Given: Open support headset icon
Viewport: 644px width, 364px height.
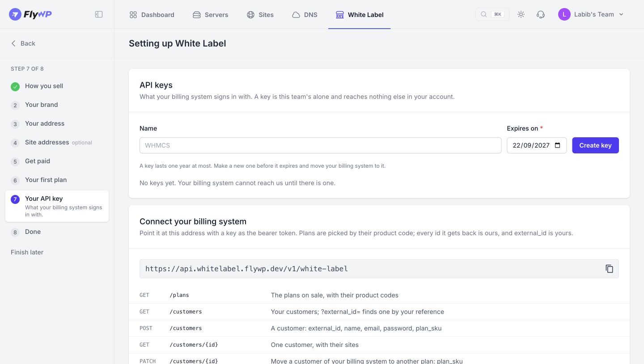Looking at the screenshot, I should [x=541, y=14].
